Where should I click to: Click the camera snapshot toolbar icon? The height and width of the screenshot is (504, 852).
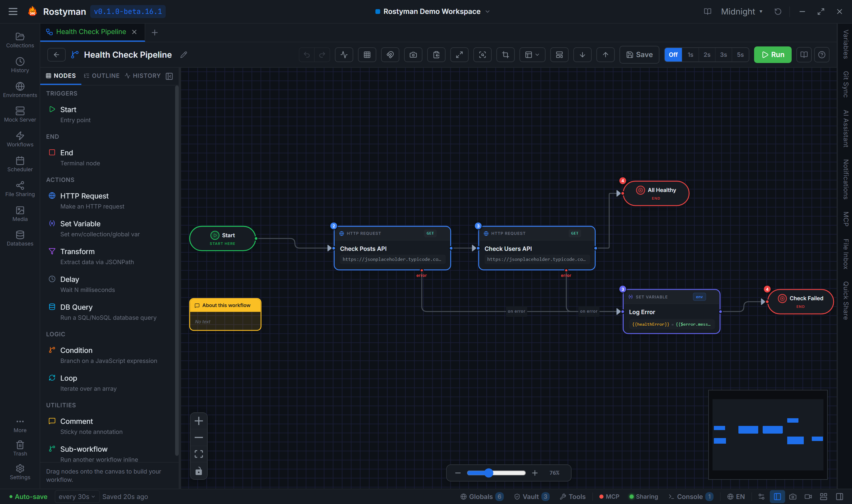413,55
